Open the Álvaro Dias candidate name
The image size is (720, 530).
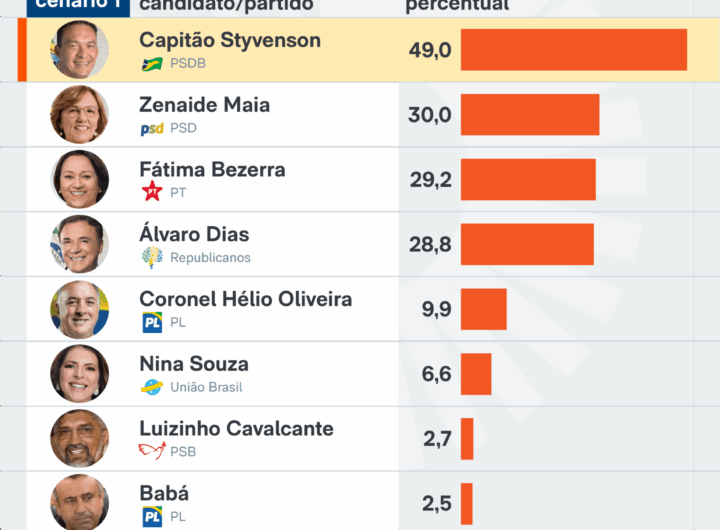tap(194, 235)
